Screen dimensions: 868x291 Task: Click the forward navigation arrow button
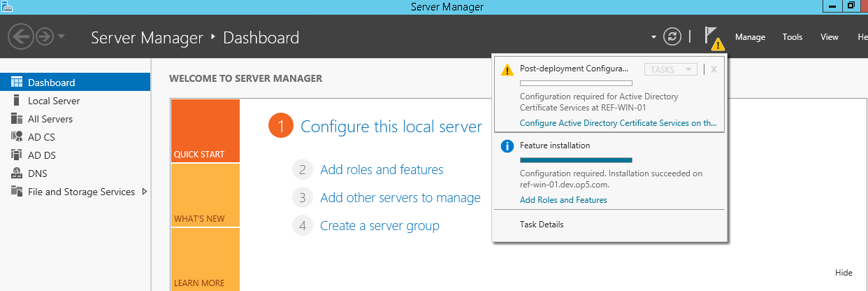pyautogui.click(x=45, y=36)
